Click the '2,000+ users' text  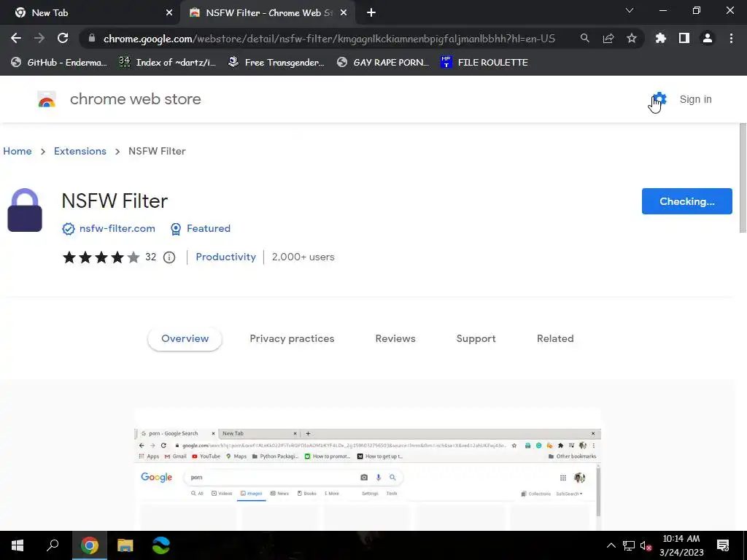pos(303,257)
